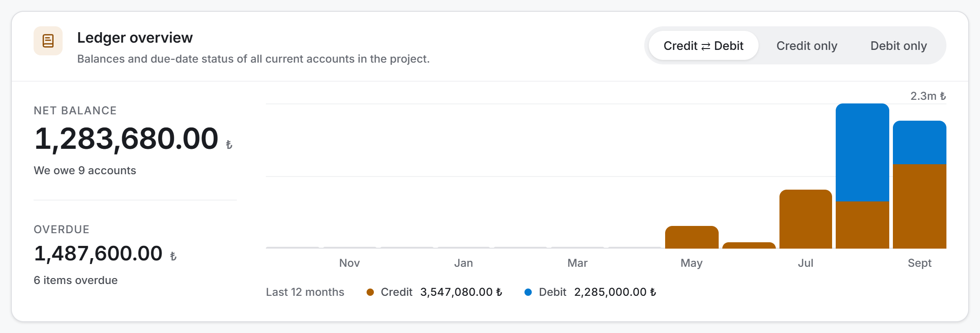Click the Debit total 2,285,000.00 value
The height and width of the screenshot is (333, 980).
click(x=615, y=292)
